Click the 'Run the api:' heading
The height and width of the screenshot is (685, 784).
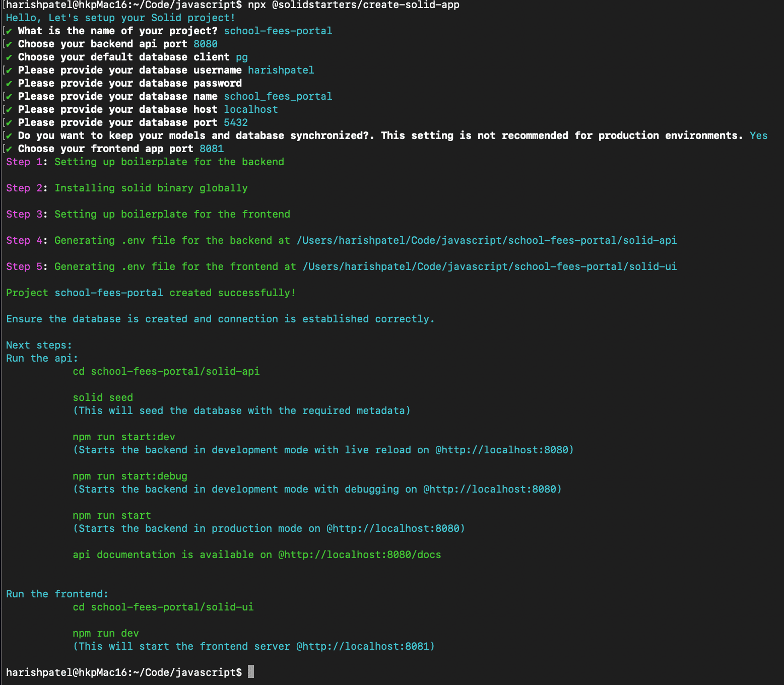pyautogui.click(x=42, y=358)
